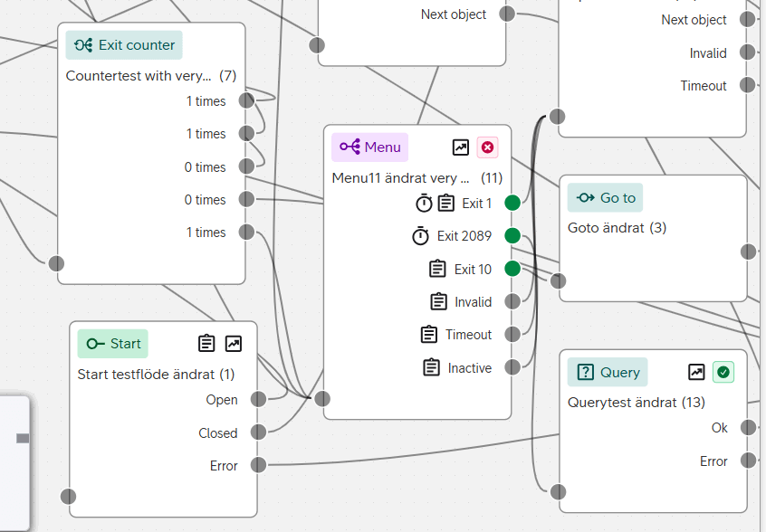Open the chart icon on Query node

pos(696,372)
